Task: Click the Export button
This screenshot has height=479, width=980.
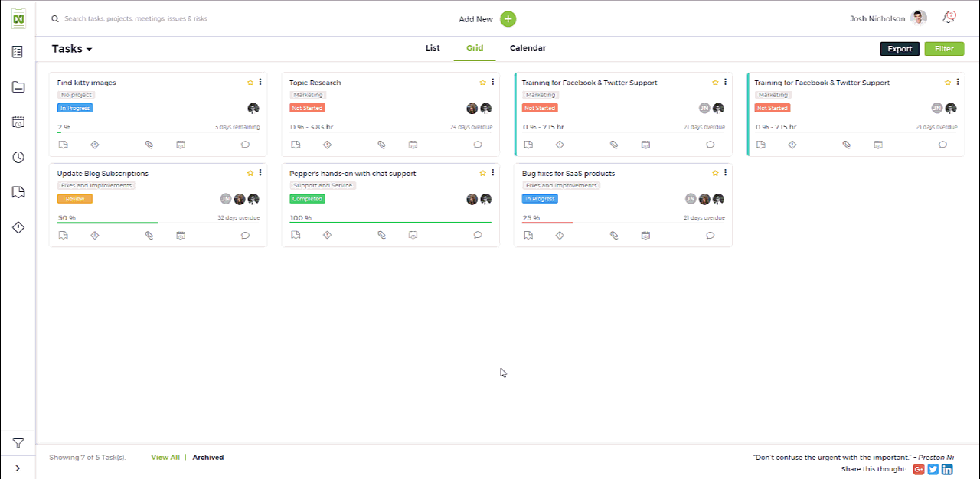Action: [900, 49]
